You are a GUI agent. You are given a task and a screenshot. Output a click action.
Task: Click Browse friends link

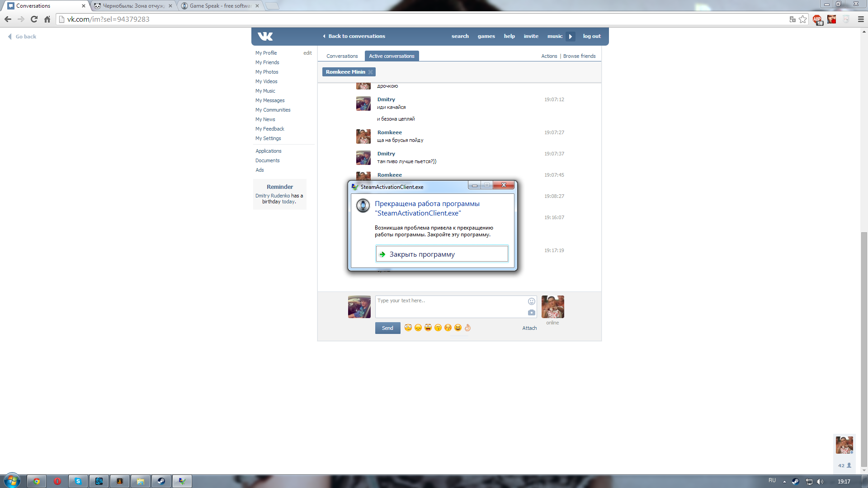point(579,56)
